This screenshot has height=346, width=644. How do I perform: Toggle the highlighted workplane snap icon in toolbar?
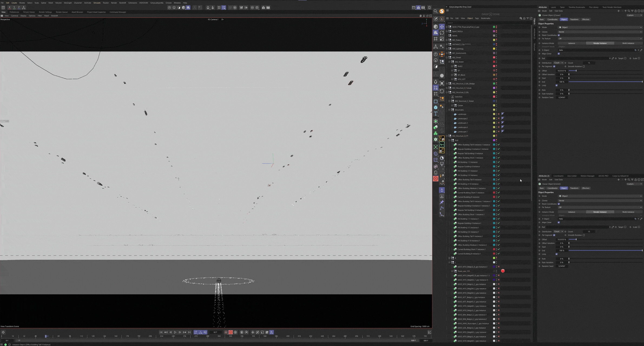point(224,8)
